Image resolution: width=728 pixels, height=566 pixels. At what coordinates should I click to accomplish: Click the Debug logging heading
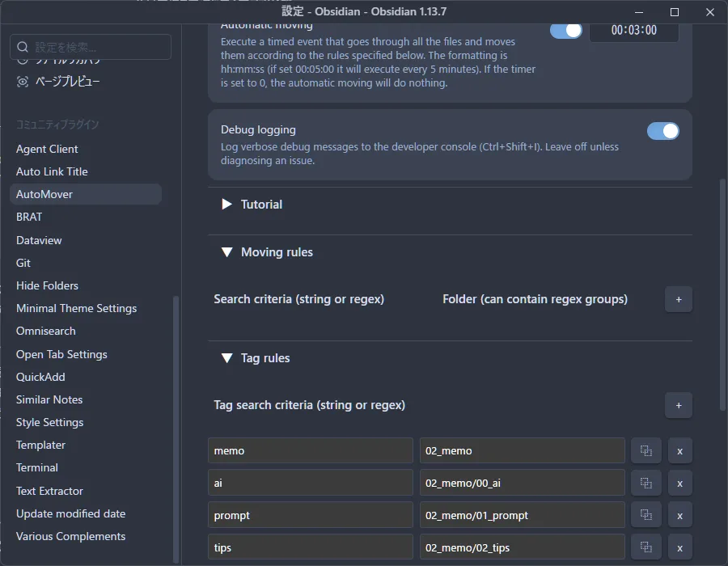[x=258, y=130]
